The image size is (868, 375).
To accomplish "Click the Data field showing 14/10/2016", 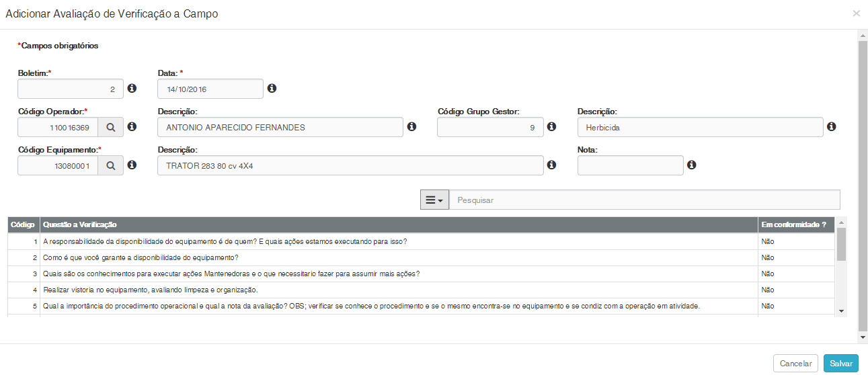I will pos(210,89).
